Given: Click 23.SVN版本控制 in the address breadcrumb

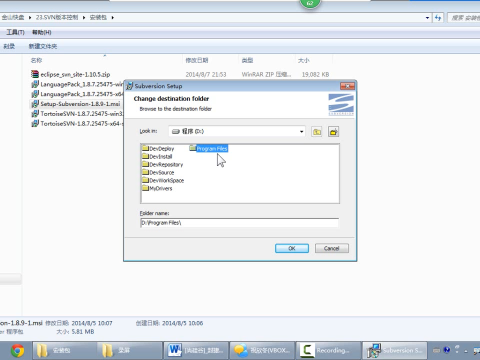Looking at the screenshot, I should (57, 17).
